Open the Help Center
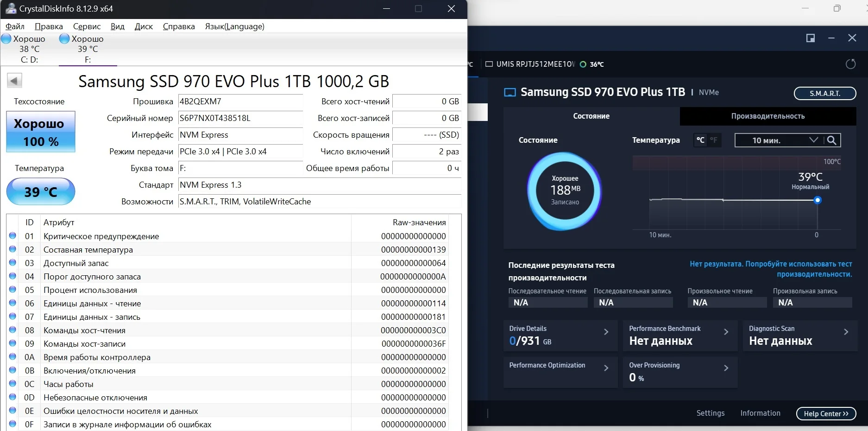Viewport: 868px width, 431px height. 826,413
